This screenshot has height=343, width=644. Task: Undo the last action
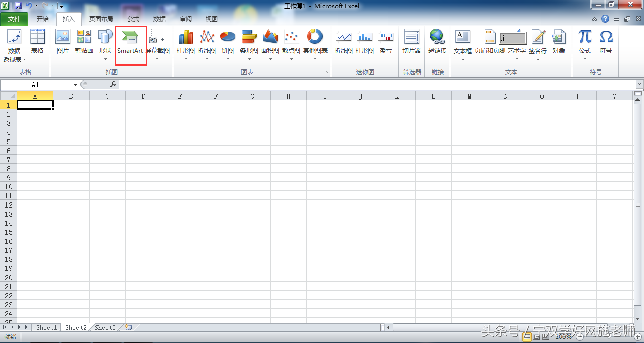pos(29,6)
